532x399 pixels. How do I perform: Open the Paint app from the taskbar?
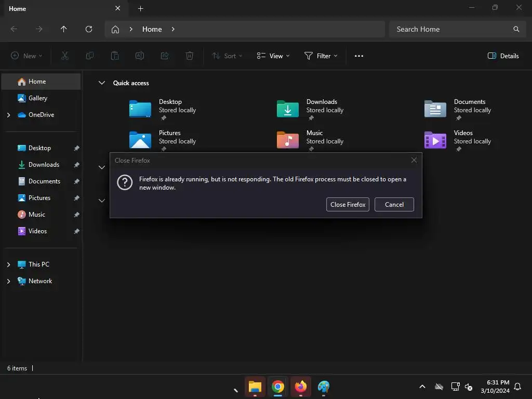[x=324, y=387]
